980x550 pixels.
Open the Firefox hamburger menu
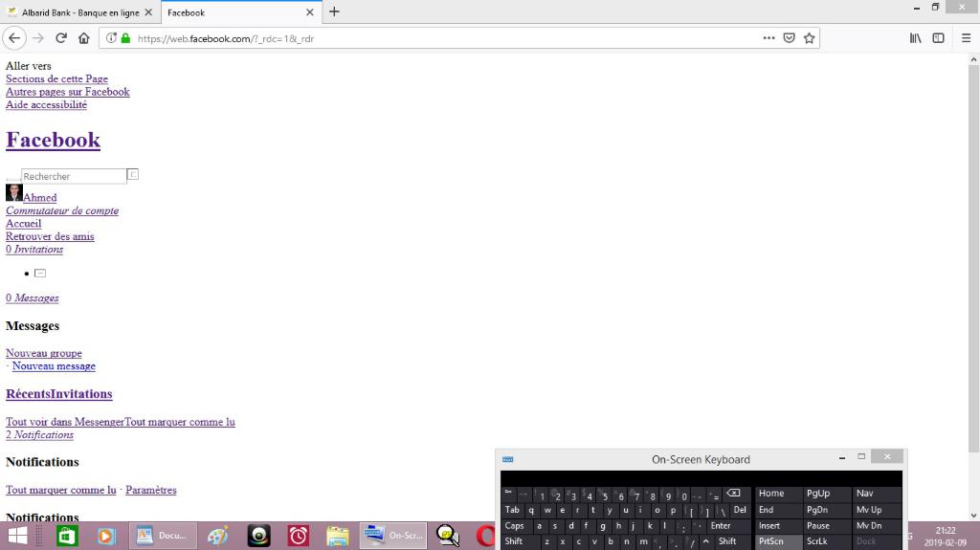pyautogui.click(x=966, y=38)
